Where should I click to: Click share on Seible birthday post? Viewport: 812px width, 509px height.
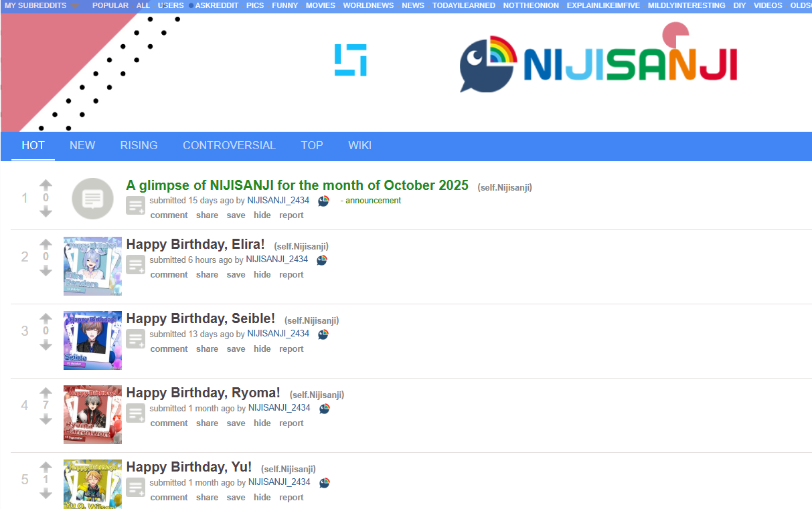(208, 349)
